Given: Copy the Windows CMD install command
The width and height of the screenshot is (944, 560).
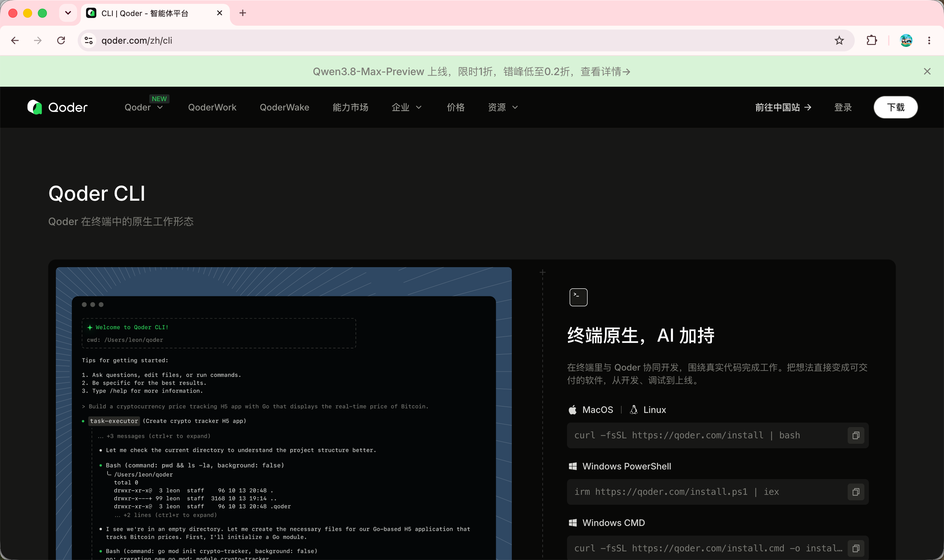Looking at the screenshot, I should tap(856, 548).
